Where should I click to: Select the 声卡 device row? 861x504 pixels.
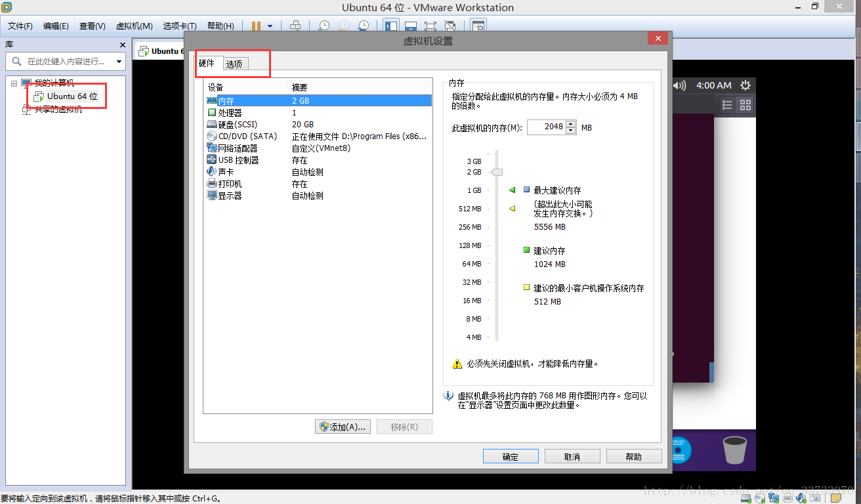click(x=318, y=172)
